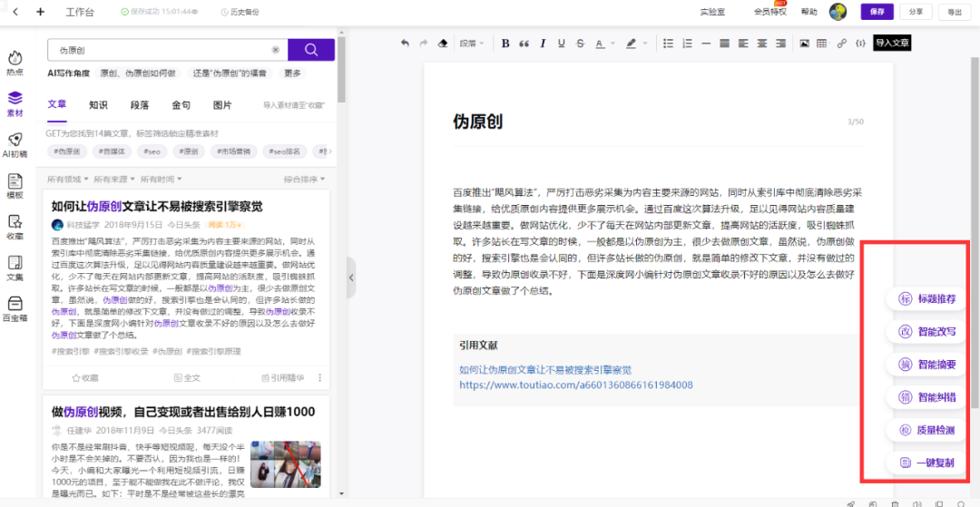The width and height of the screenshot is (980, 507).
Task: Click the 质量检测 floating button
Action: pos(926,430)
